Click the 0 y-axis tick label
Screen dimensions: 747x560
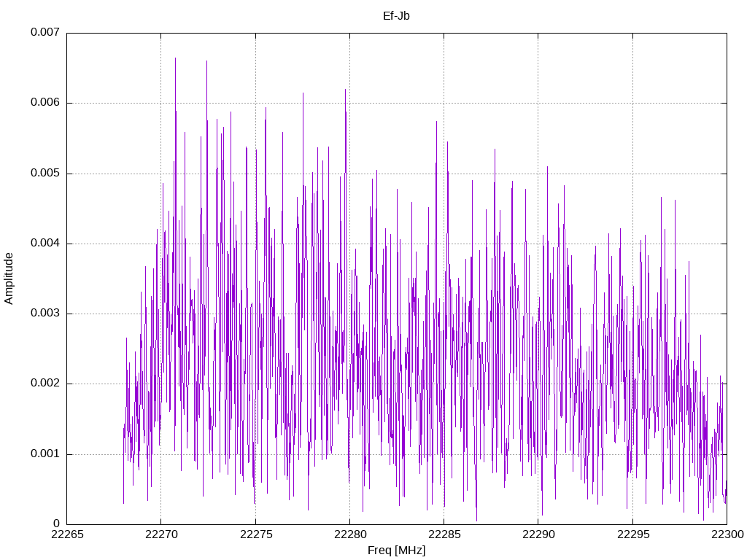(x=57, y=524)
